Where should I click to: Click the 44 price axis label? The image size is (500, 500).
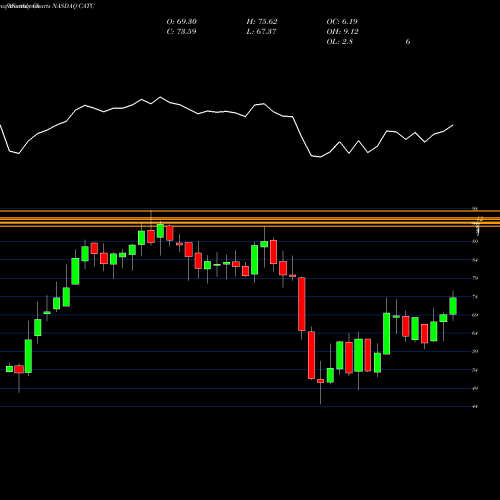[x=475, y=407]
